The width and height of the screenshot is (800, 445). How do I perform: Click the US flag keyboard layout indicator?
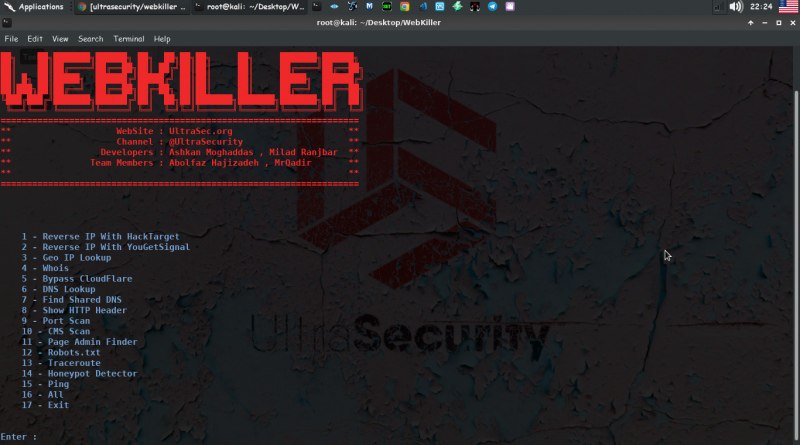[x=788, y=7]
